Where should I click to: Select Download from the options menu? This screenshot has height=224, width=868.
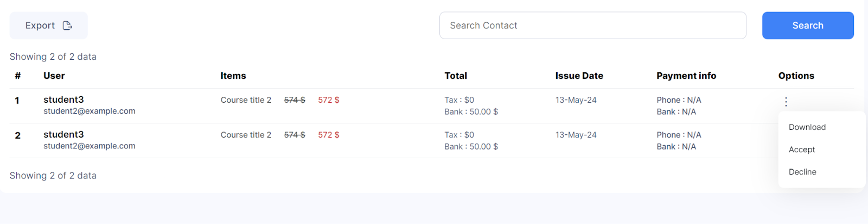807,127
